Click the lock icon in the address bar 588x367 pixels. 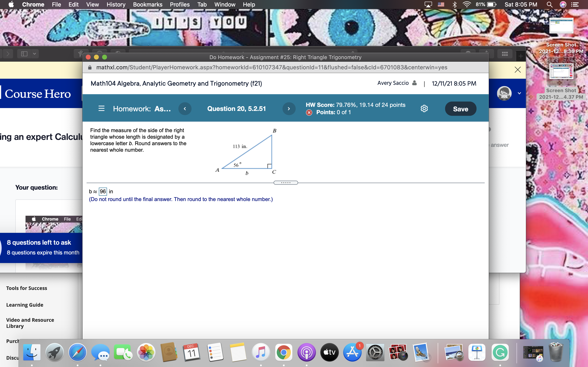pyautogui.click(x=89, y=67)
